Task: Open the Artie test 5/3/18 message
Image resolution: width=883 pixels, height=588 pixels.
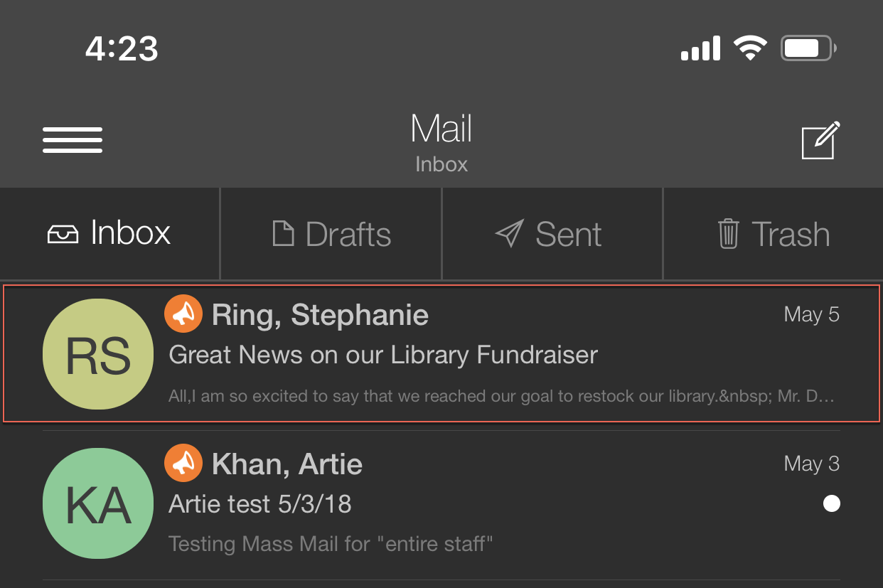Action: tap(442, 503)
